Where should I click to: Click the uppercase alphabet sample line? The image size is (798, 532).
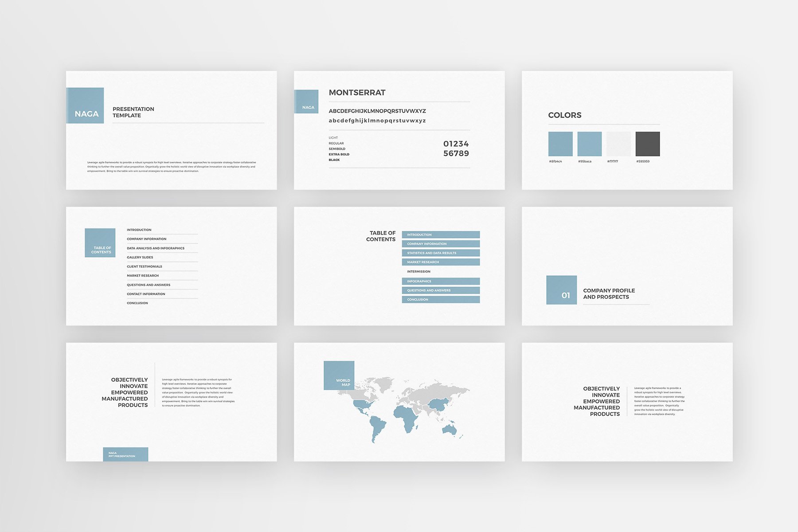click(x=377, y=111)
